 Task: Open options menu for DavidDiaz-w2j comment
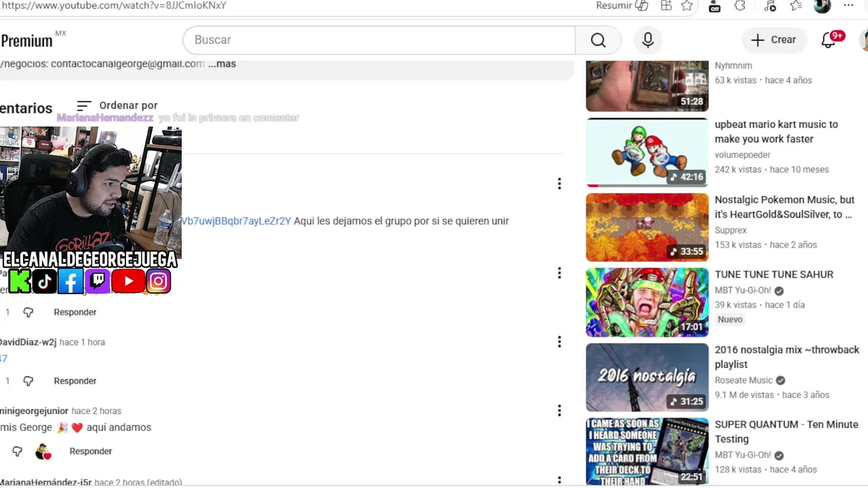559,342
